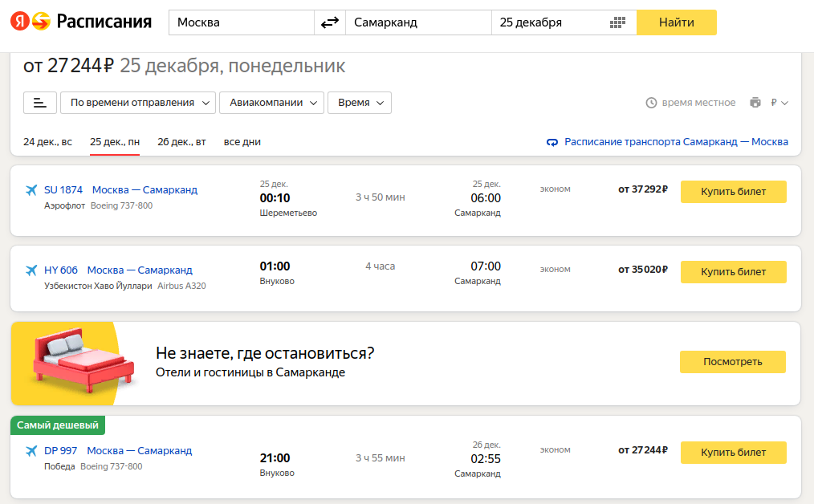This screenshot has width=814, height=504.
Task: Open the calendar date picker icon
Action: coord(617,22)
